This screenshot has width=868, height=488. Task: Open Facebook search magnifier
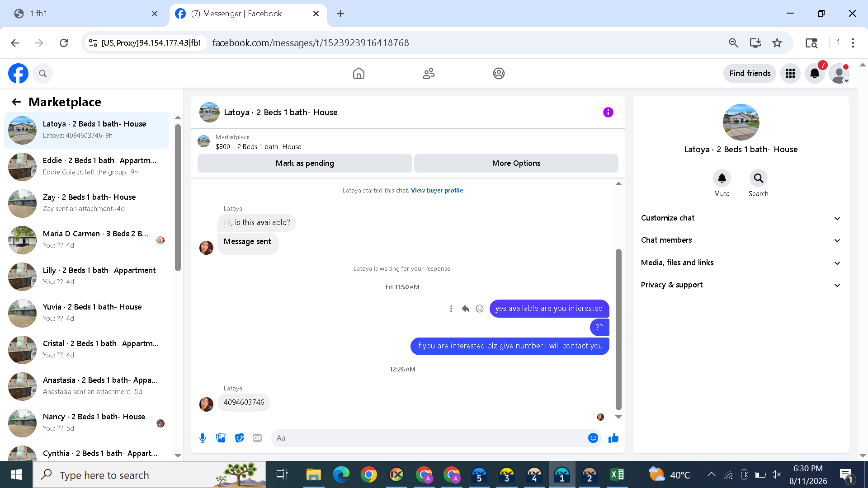pyautogui.click(x=43, y=73)
